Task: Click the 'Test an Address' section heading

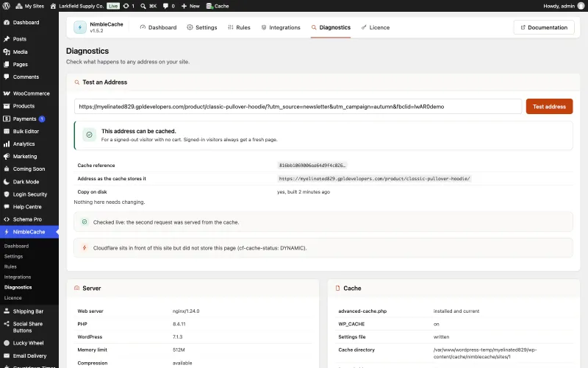Action: point(104,82)
